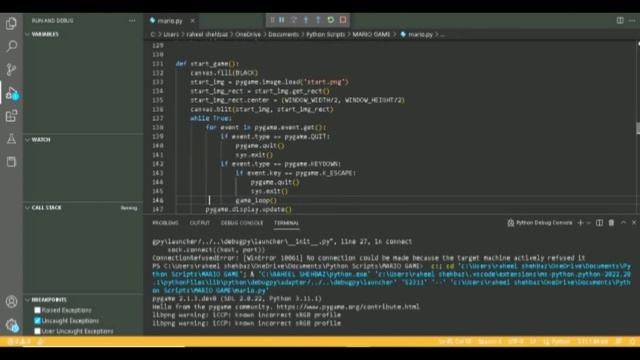This screenshot has height=360, width=640.
Task: Select the Python language mode in status bar
Action: [556, 341]
